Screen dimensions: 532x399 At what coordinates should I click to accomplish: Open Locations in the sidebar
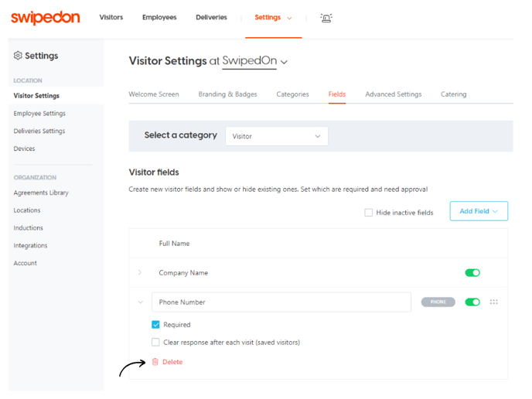coord(27,210)
